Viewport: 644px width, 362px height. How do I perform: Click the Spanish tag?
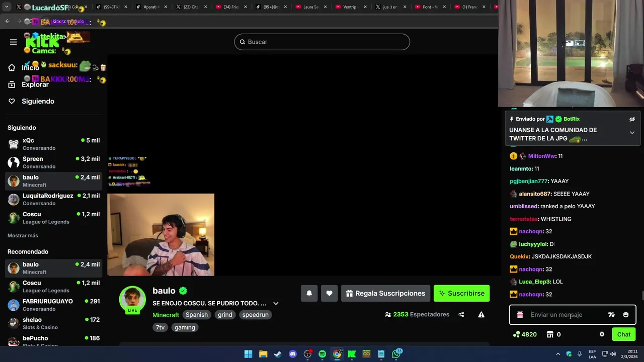click(x=197, y=315)
